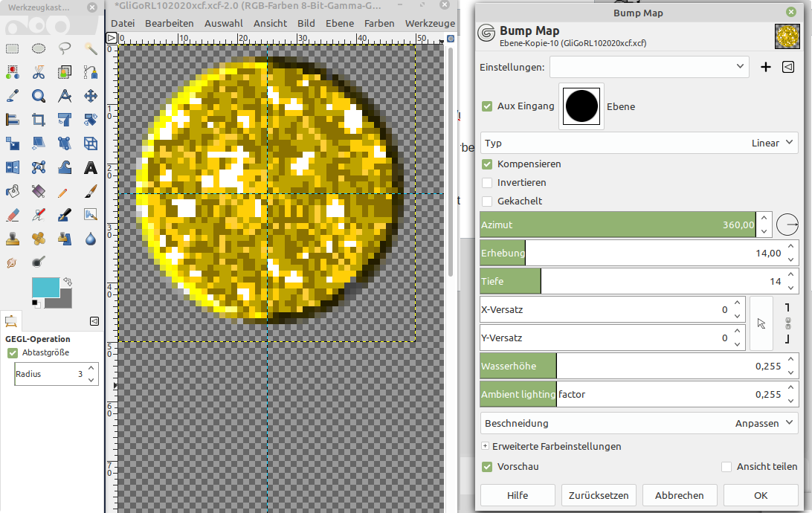The width and height of the screenshot is (812, 513).
Task: Open the Farben menu
Action: [379, 23]
